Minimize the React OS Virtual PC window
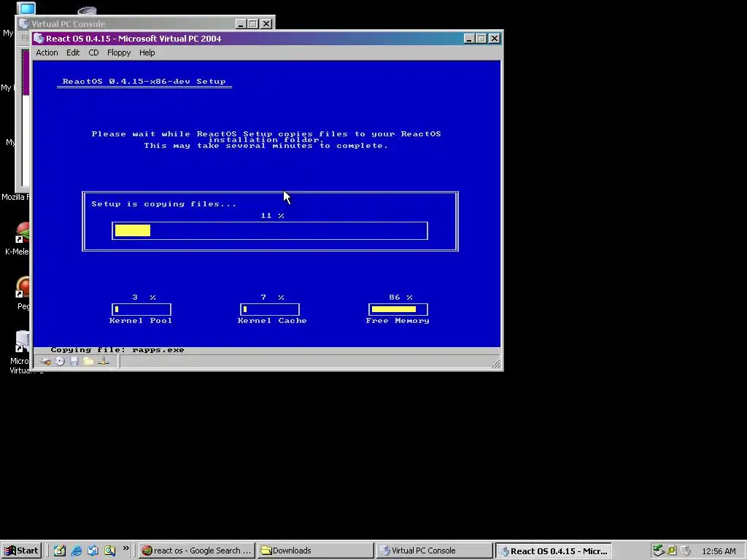The width and height of the screenshot is (747, 560). [x=469, y=39]
